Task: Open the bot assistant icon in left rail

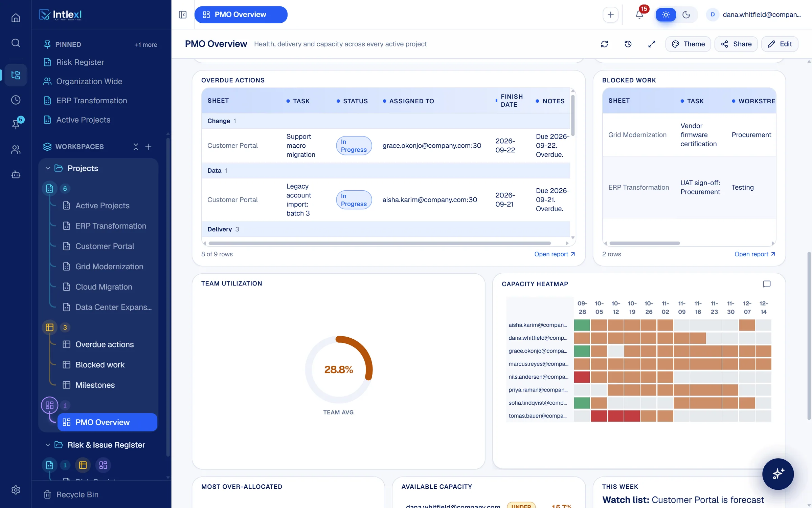Action: [x=16, y=174]
